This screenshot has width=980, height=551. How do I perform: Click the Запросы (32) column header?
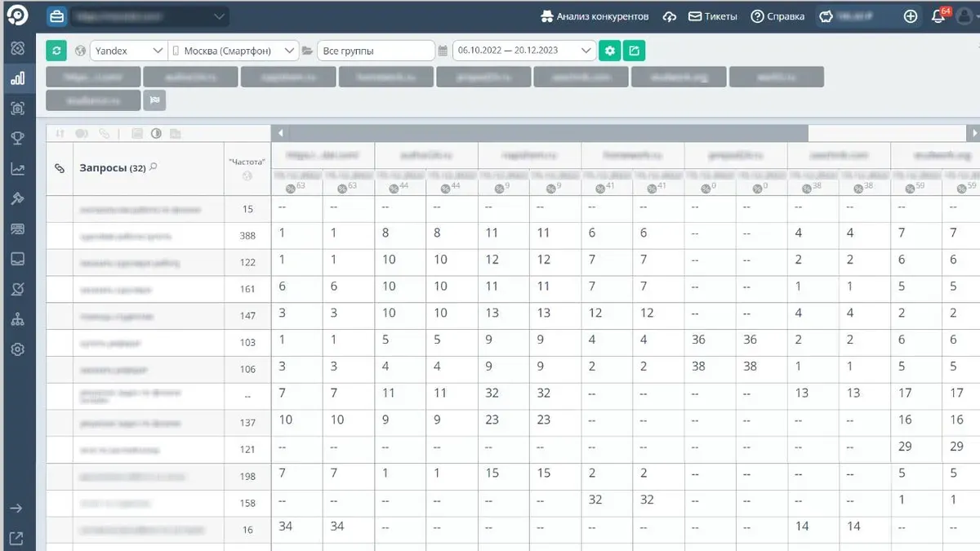tap(149, 168)
